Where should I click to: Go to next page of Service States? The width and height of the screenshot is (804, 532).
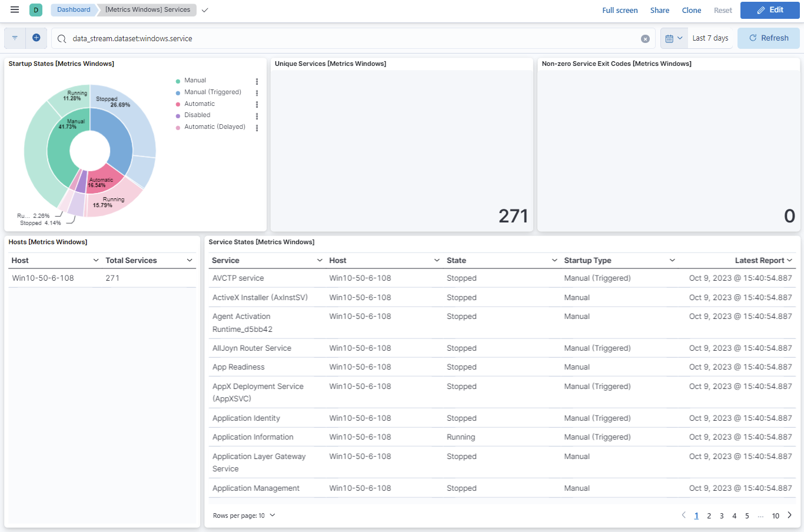[x=790, y=516]
